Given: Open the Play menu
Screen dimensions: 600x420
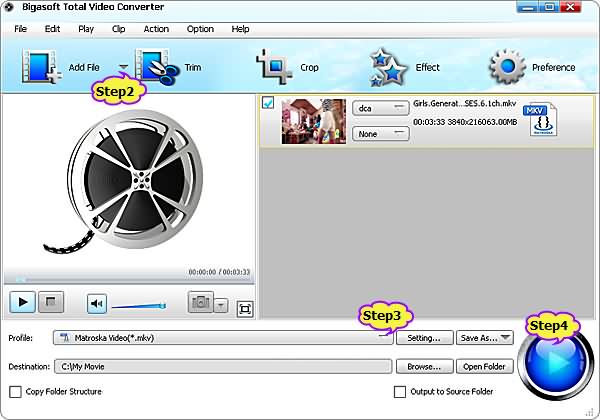Looking at the screenshot, I should (x=86, y=29).
